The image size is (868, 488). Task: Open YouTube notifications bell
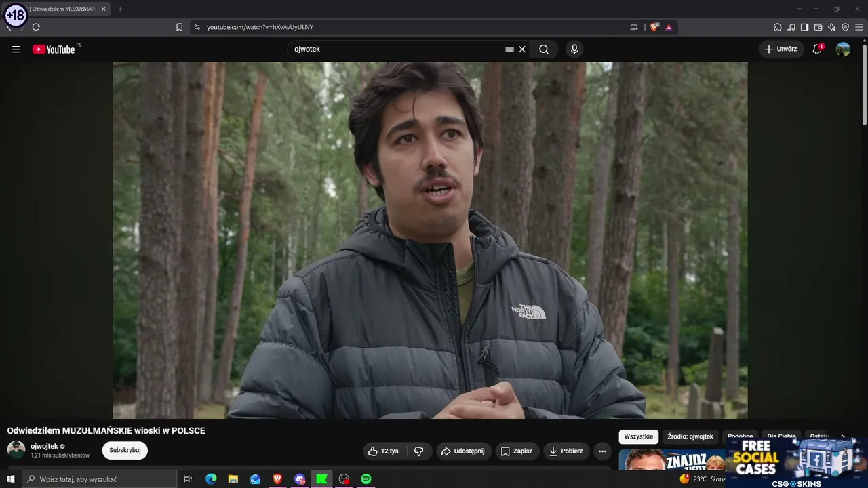coord(817,49)
